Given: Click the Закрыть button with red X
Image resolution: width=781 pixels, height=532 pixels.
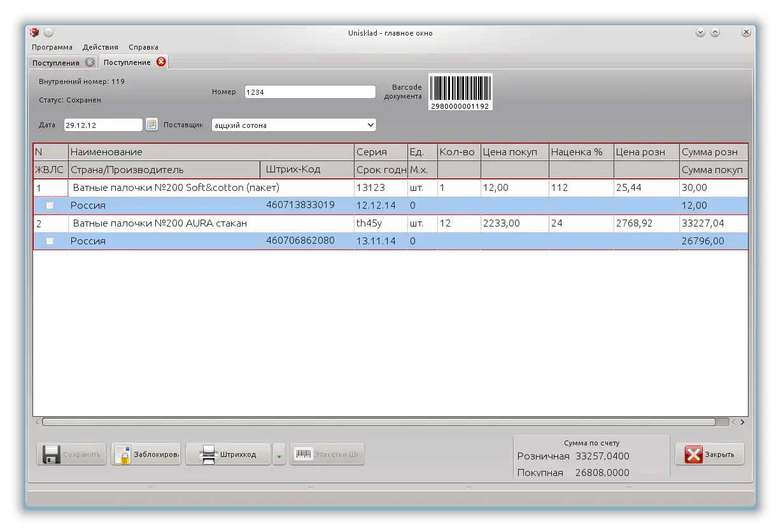Looking at the screenshot, I should click(710, 454).
